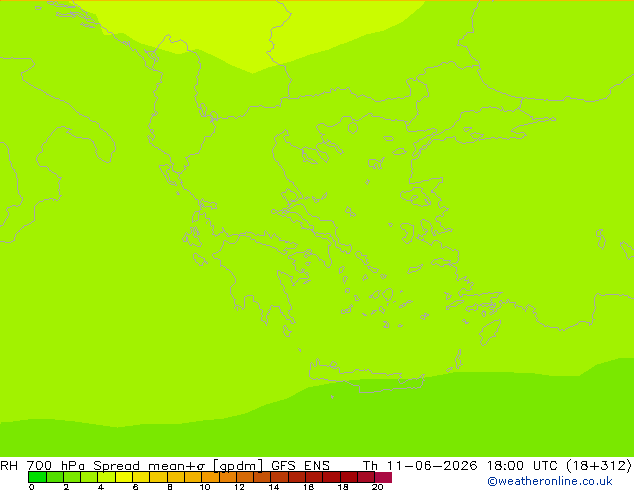This screenshot has height=490, width=634.
Task: Click the yellow legend swatch ending at 6
Action: [x=124, y=477]
